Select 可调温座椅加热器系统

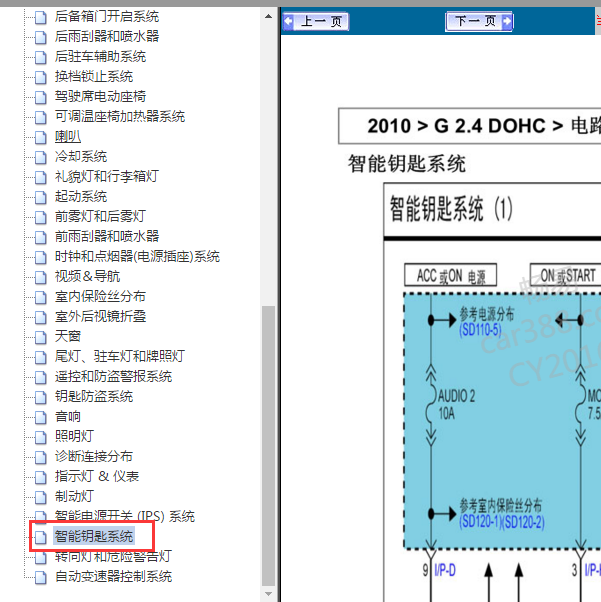coord(119,116)
